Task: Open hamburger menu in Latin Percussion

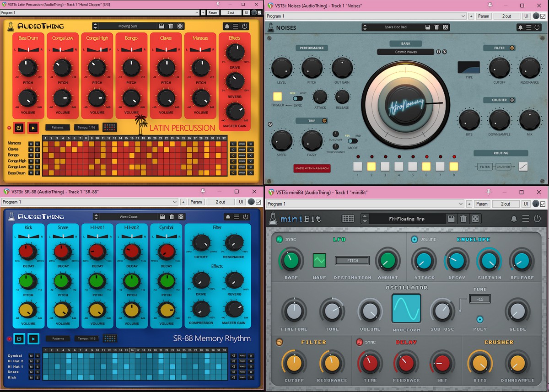Action: pos(236,26)
